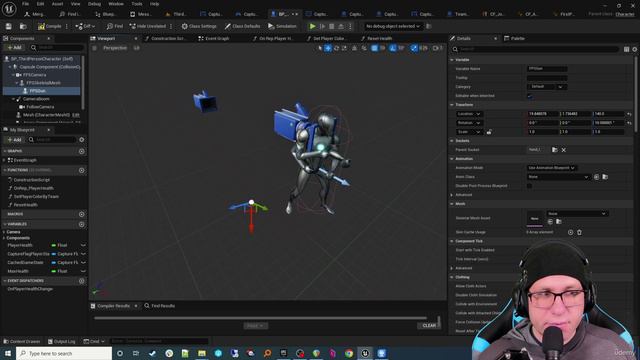Add new function with plus icon

point(82,170)
